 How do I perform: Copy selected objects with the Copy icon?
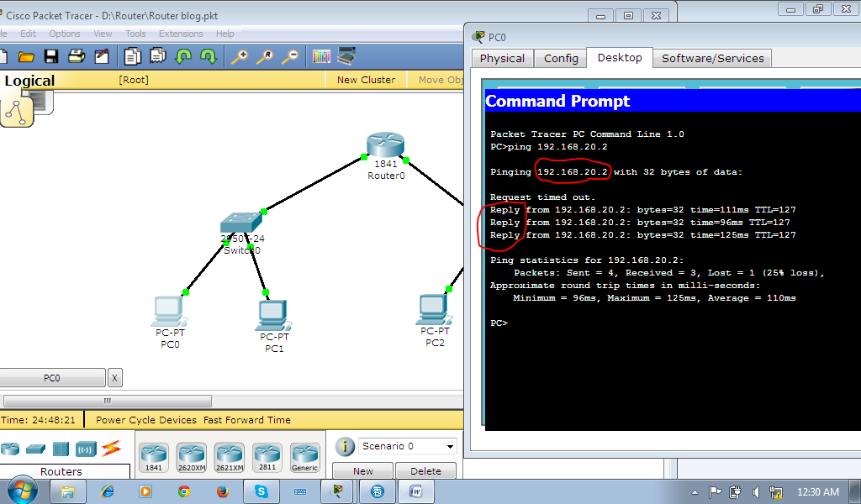pyautogui.click(x=132, y=56)
